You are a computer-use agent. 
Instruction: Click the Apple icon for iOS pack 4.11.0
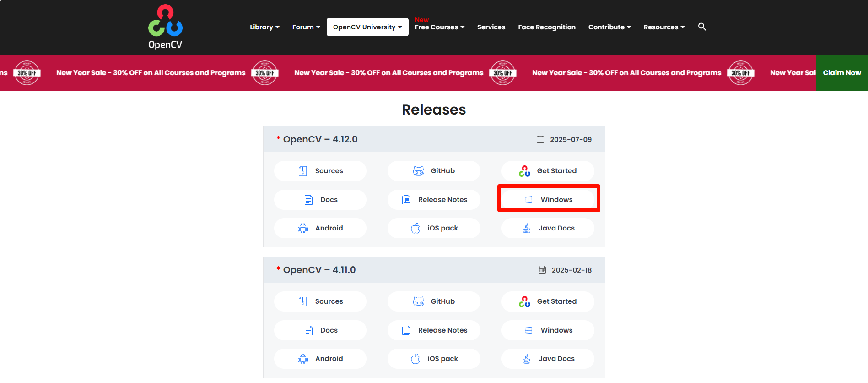pos(415,359)
